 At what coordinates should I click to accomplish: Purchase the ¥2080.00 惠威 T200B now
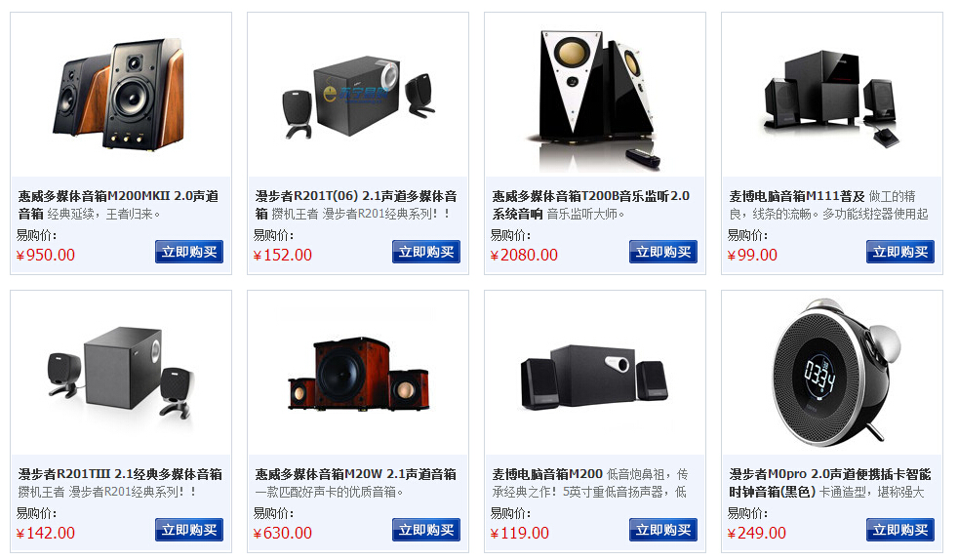(663, 252)
